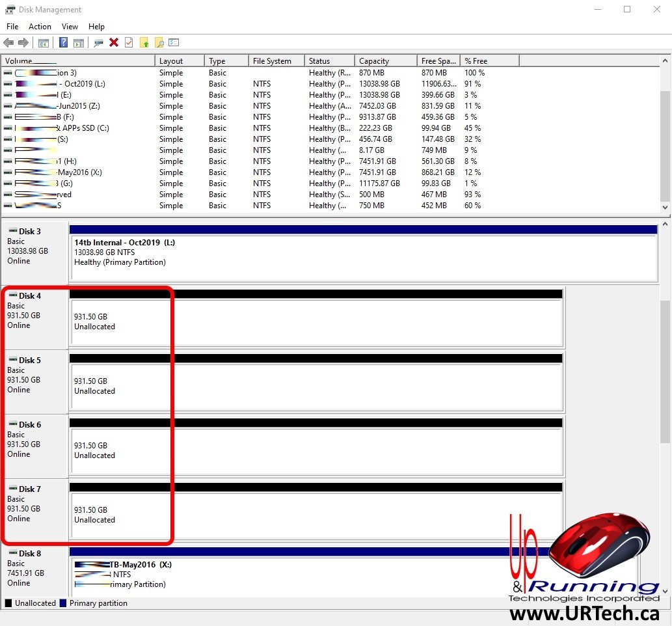Click the Forward arrow toolbar icon

pos(23,43)
